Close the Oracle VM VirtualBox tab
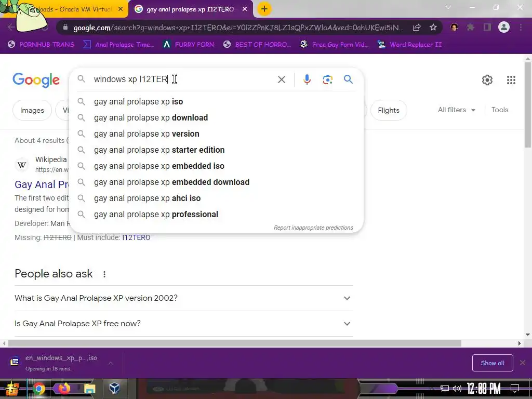The image size is (532, 399). point(121,9)
